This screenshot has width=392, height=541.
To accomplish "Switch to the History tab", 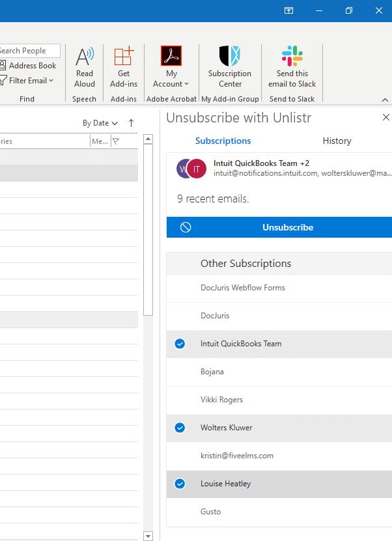I will click(337, 141).
